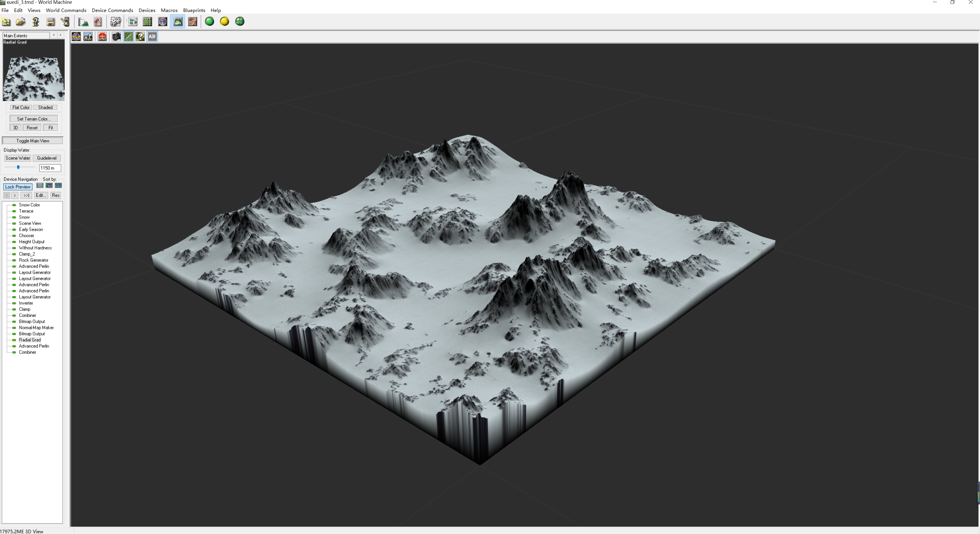980x534 pixels.
Task: Click the next extents arrow beside Main Extents
Action: coord(61,35)
